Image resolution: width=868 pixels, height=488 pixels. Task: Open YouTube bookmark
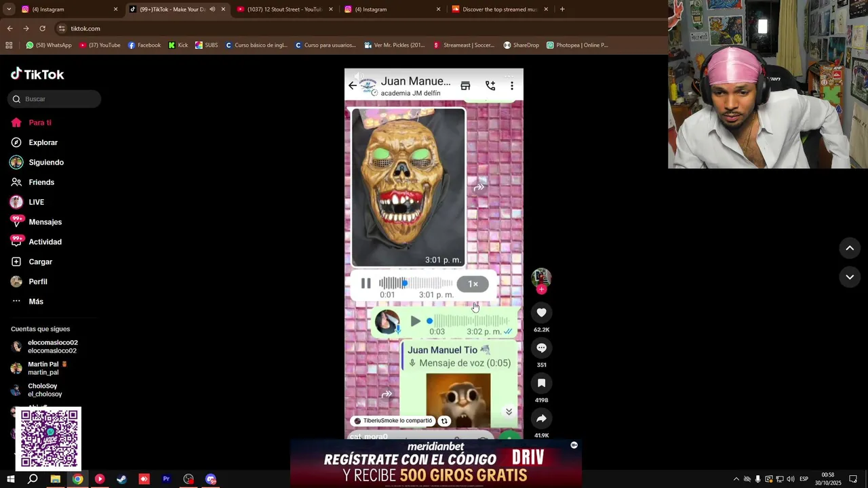coord(100,45)
